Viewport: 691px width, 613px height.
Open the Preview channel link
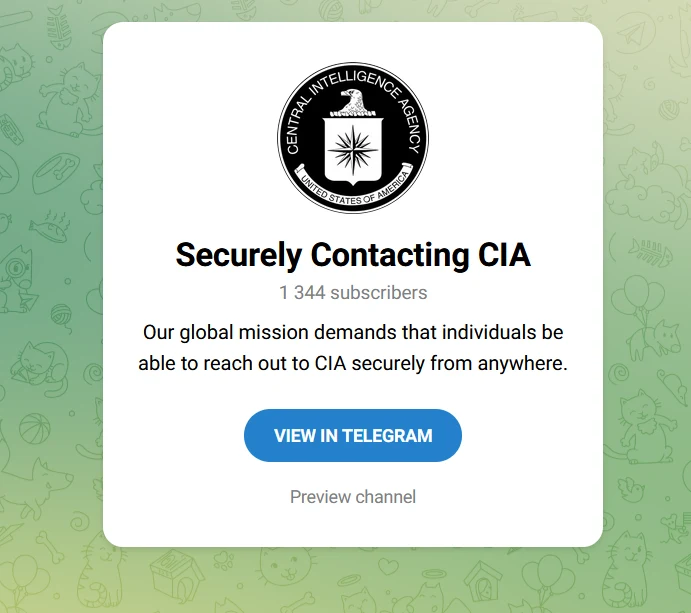click(x=353, y=497)
